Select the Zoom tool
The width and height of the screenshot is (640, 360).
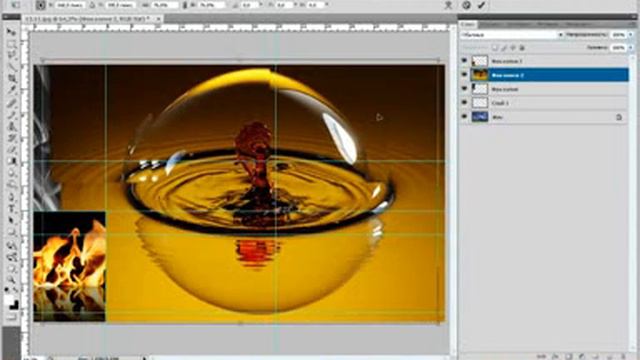tap(11, 280)
